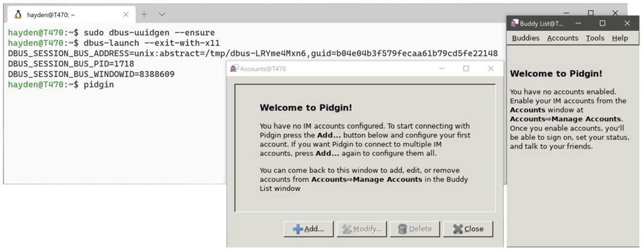Close the hayden@T470 terminal tab
This screenshot has width=644, height=251.
126,14
